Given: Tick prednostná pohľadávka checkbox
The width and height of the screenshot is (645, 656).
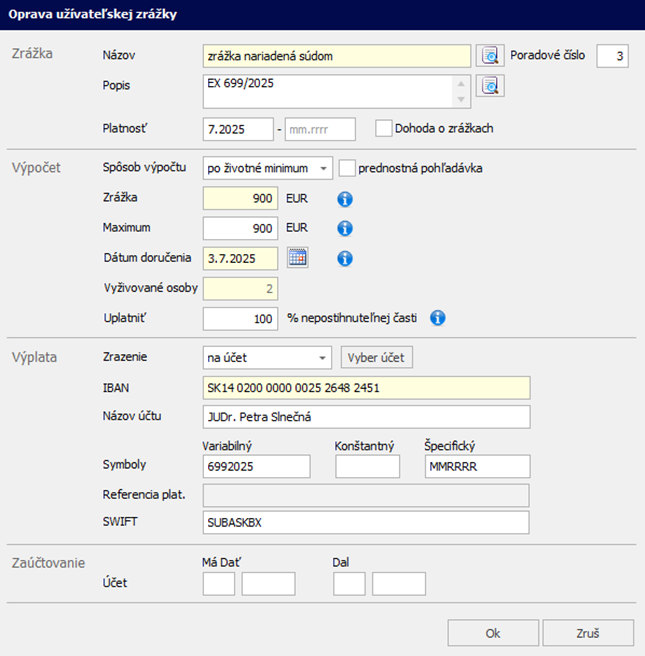Looking at the screenshot, I should [x=347, y=168].
